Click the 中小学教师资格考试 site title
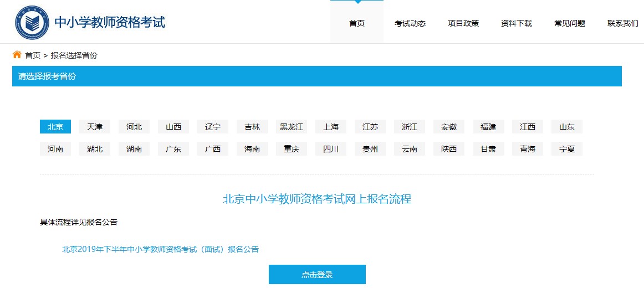Viewport: 644px width, 288px height. tap(110, 22)
